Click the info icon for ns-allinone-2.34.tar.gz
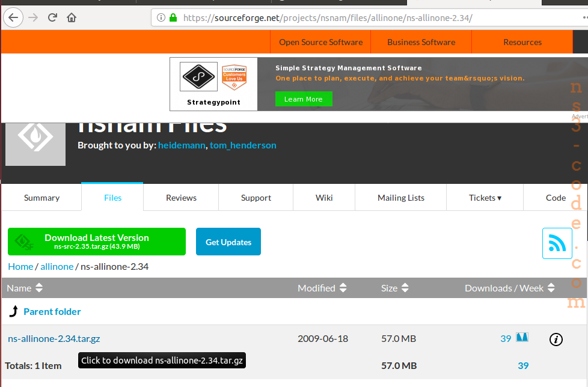This screenshot has height=387, width=588. coord(556,340)
